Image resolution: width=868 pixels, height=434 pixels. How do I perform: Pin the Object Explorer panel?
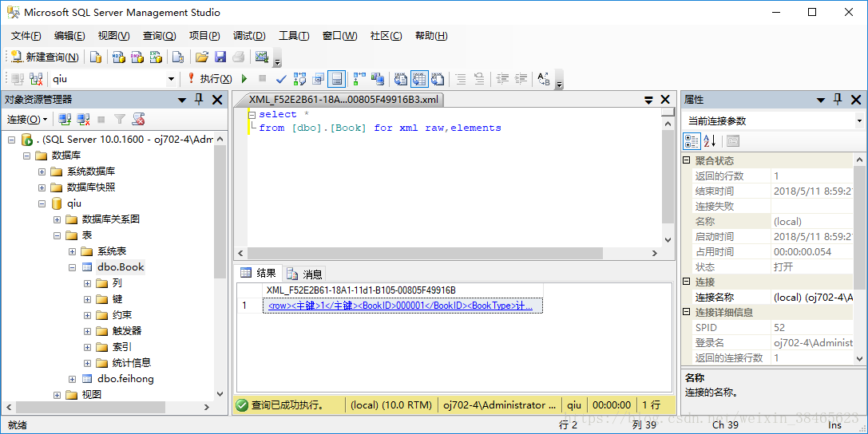click(200, 100)
